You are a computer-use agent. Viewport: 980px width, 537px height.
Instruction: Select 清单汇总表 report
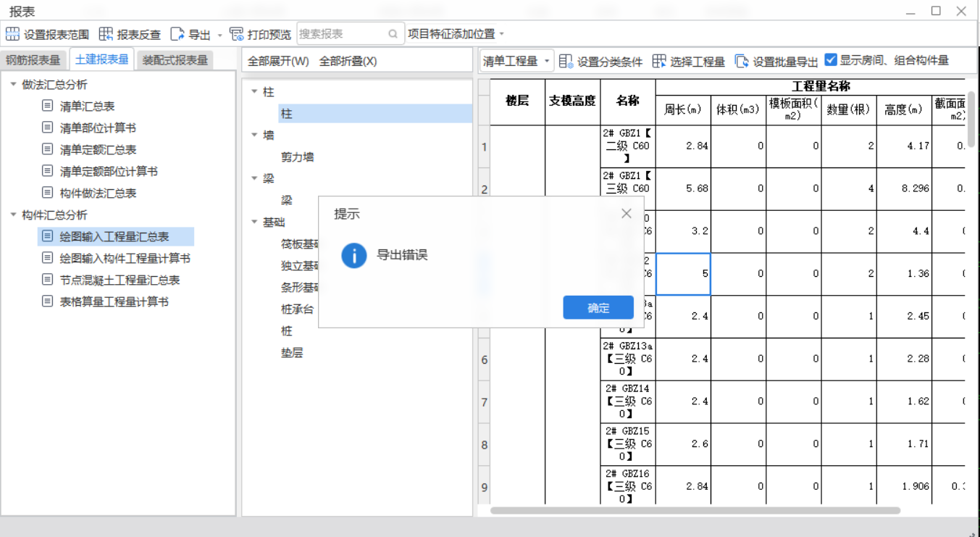88,106
